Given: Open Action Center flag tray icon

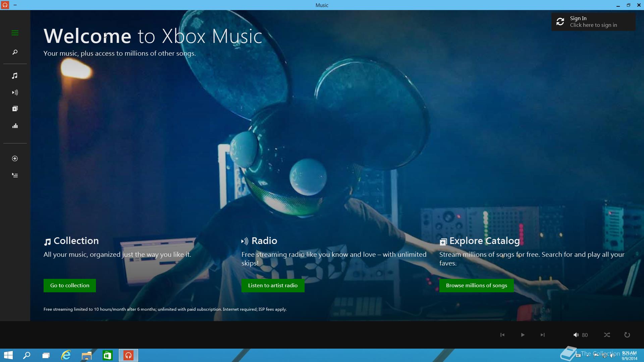Looking at the screenshot, I should pyautogui.click(x=596, y=356).
